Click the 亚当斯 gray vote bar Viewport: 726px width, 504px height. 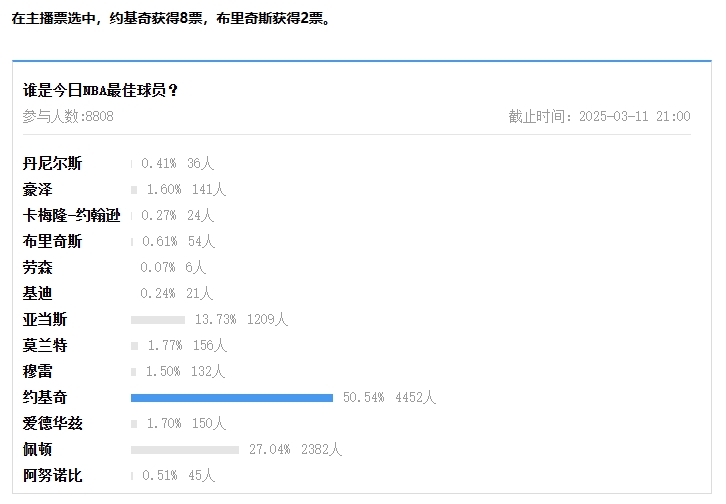[x=158, y=320]
